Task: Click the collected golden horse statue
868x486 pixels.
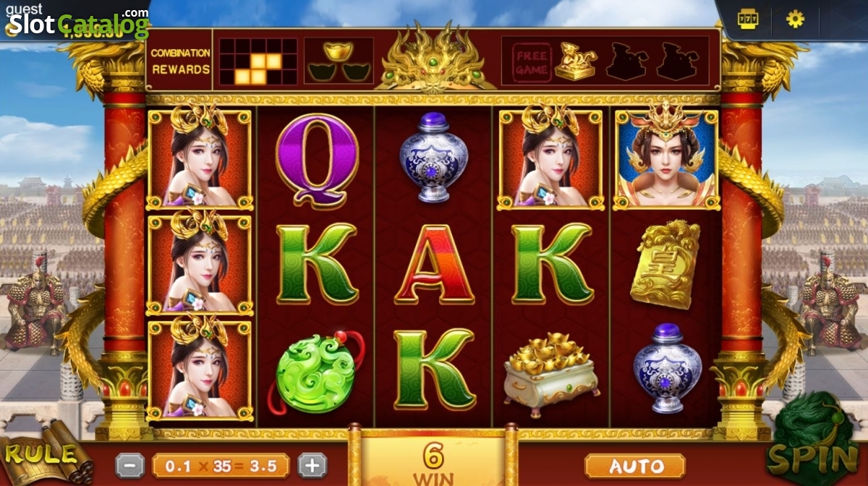Action: (576, 62)
